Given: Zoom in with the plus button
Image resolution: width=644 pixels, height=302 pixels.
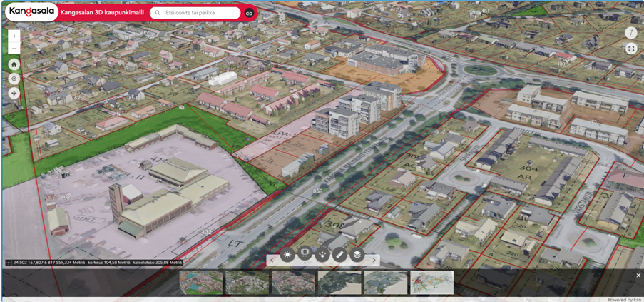Looking at the screenshot, I should pyautogui.click(x=14, y=36).
